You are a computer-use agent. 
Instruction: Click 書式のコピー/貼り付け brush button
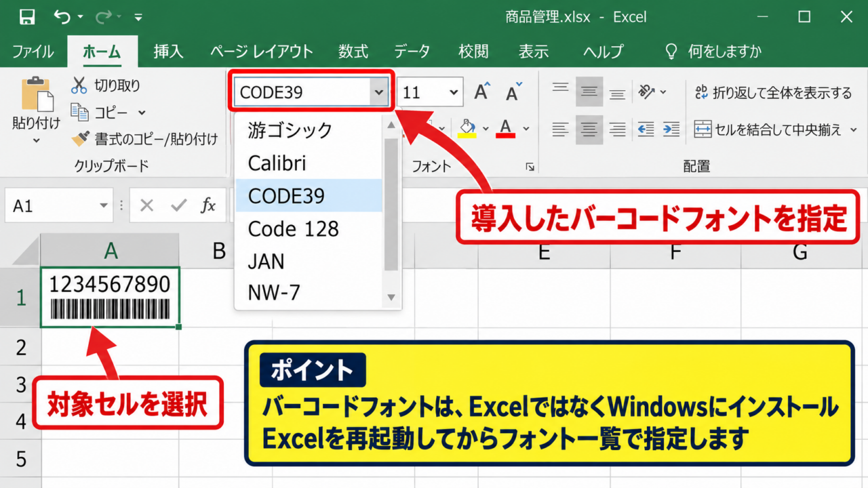point(145,139)
